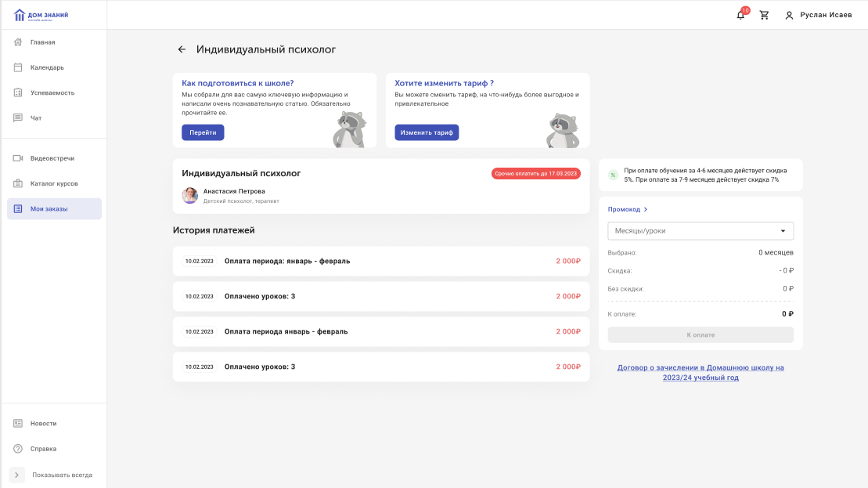868x488 pixels.
Task: Click Показывать всегда label
Action: (62, 475)
